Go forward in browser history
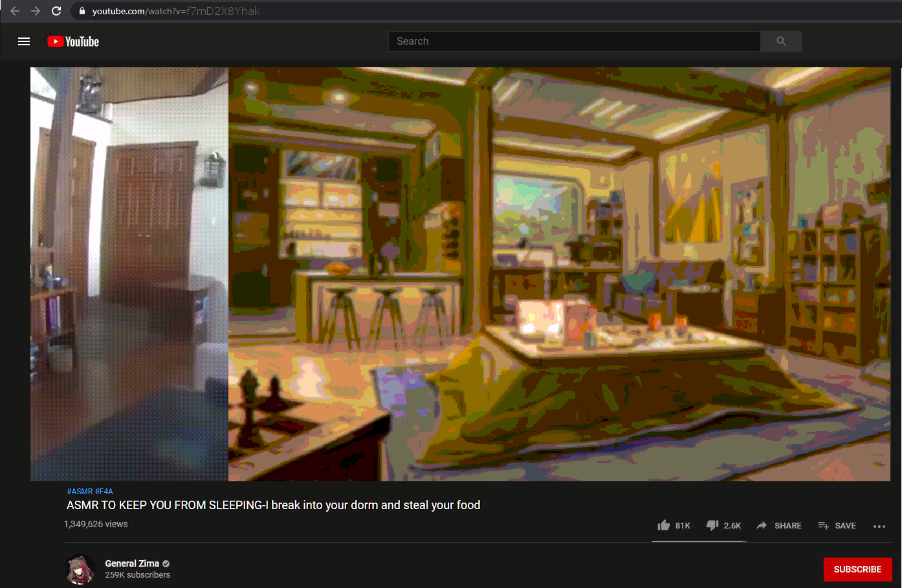Viewport: 902px width, 588px height. [x=36, y=11]
